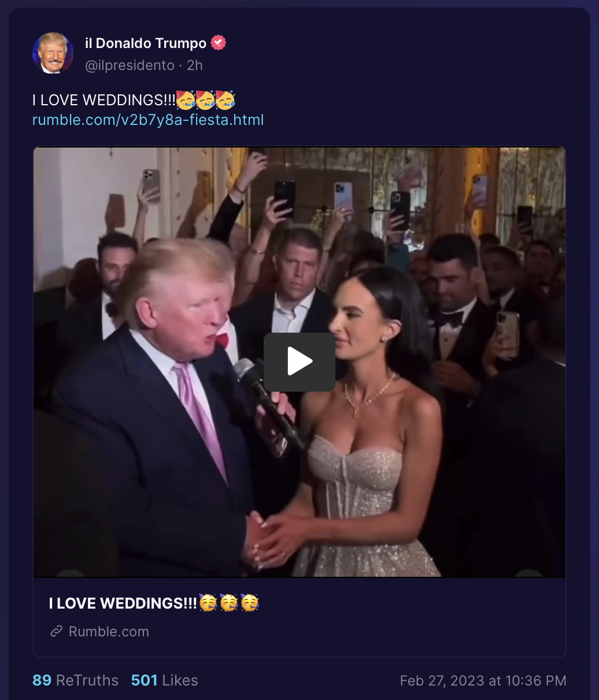Open the il Donaldo Trumpo profile avatar
The image size is (599, 700).
(x=53, y=53)
